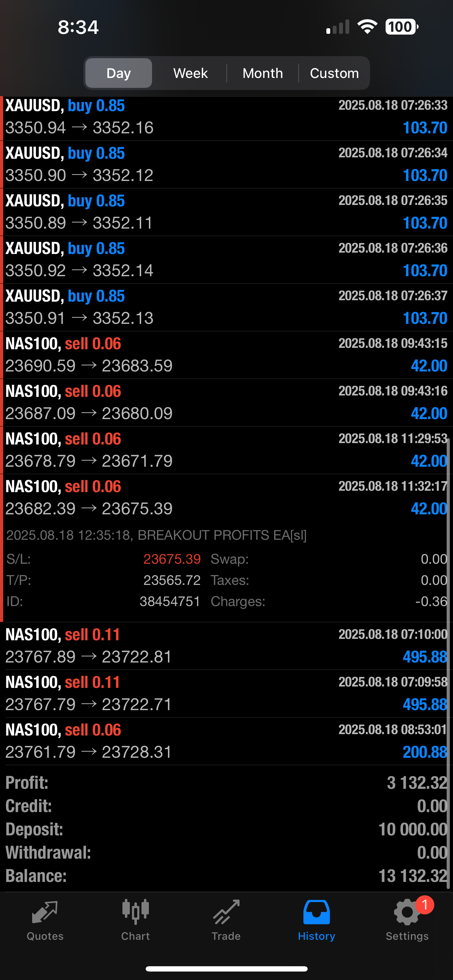Select the Day period tab
453x980 pixels.
tap(119, 73)
